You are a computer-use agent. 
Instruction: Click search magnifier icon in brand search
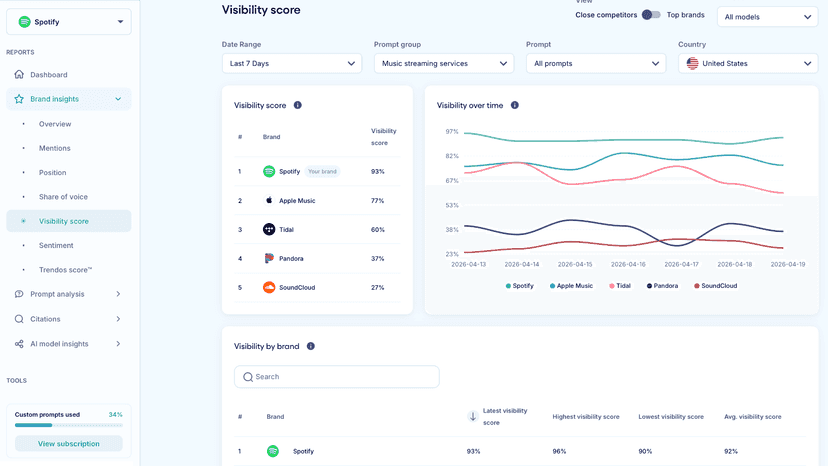248,377
